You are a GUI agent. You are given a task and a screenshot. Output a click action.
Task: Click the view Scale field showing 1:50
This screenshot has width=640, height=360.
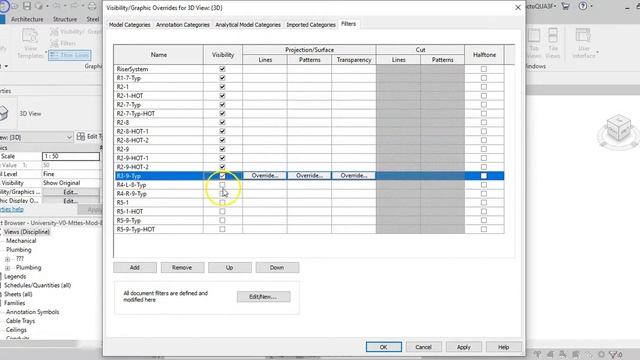[71, 156]
